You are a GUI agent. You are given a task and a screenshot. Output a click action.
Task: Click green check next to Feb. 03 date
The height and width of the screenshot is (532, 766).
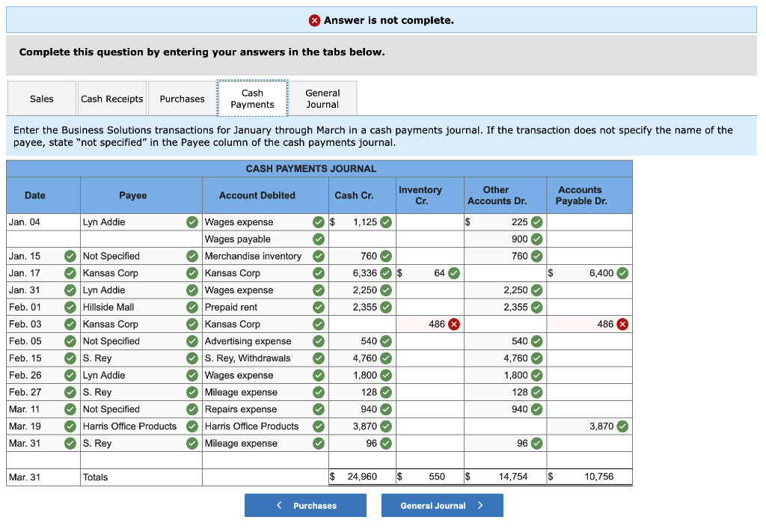click(70, 325)
